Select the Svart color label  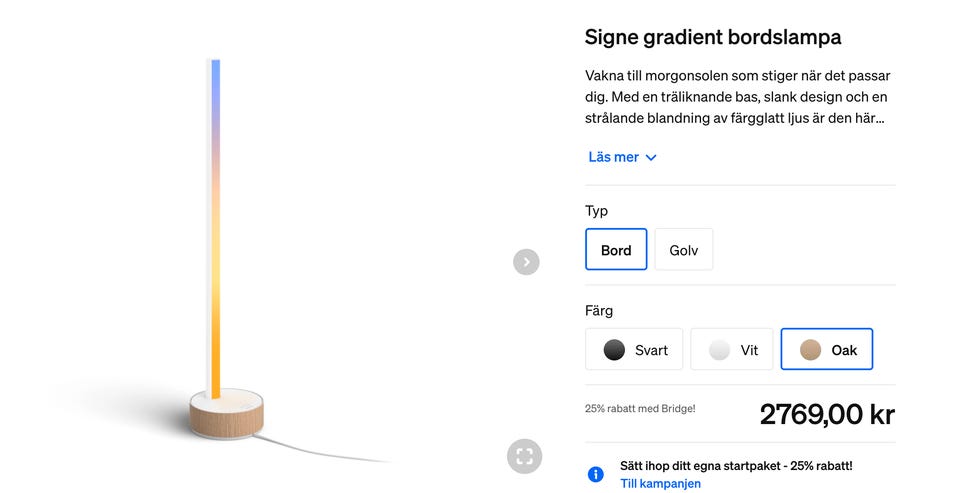pyautogui.click(x=651, y=350)
